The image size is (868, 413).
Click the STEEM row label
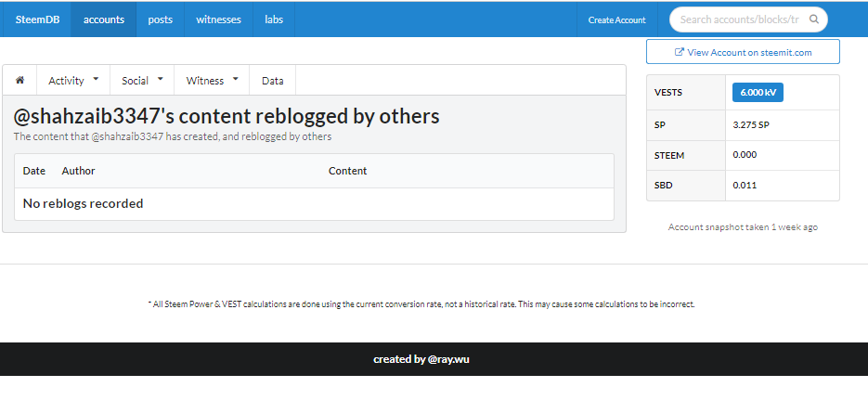(669, 156)
